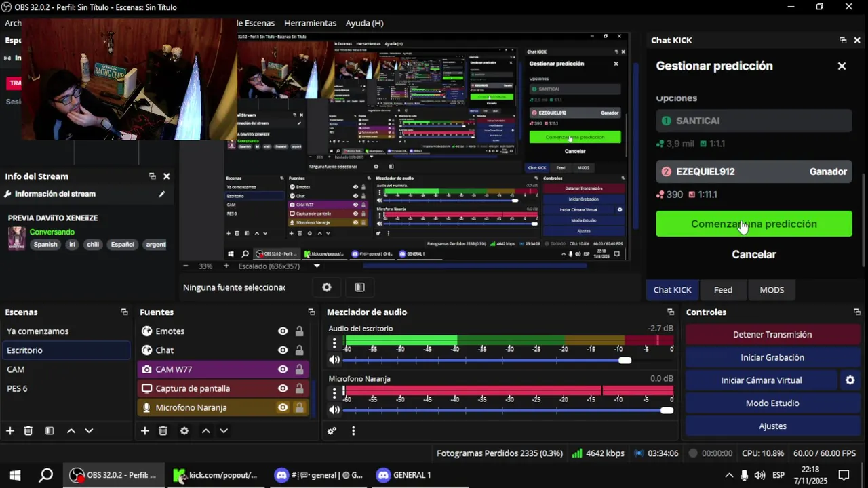The width and height of the screenshot is (868, 488).
Task: Click the Spanish stream tag
Action: [x=45, y=245]
